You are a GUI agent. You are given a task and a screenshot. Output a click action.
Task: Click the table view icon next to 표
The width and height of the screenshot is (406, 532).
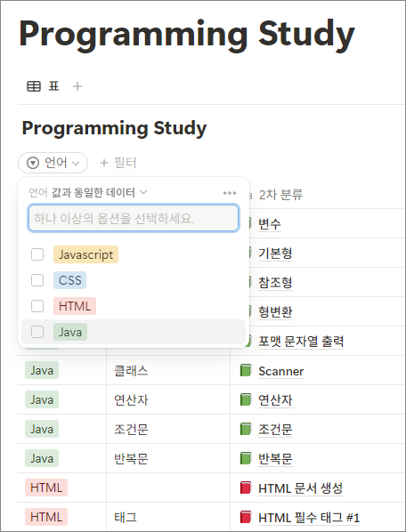[x=34, y=86]
